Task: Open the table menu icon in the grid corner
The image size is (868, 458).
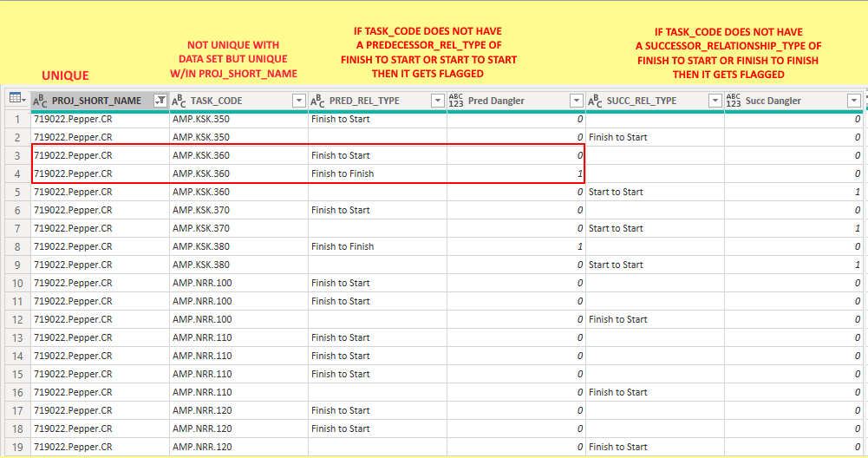Action: 17,99
